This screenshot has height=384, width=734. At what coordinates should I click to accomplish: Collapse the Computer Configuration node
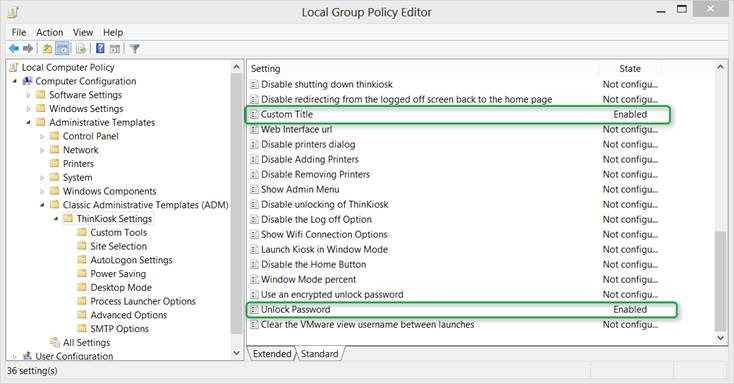[15, 81]
